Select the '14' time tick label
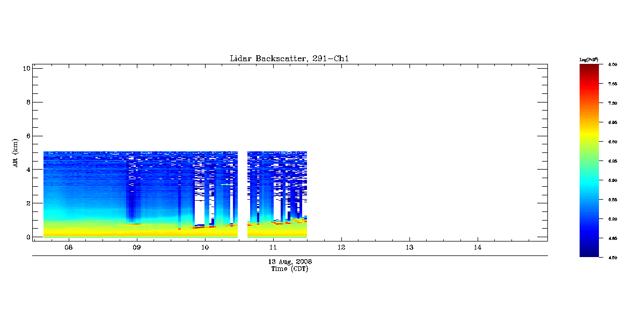This screenshot has width=644, height=322. pyautogui.click(x=477, y=247)
